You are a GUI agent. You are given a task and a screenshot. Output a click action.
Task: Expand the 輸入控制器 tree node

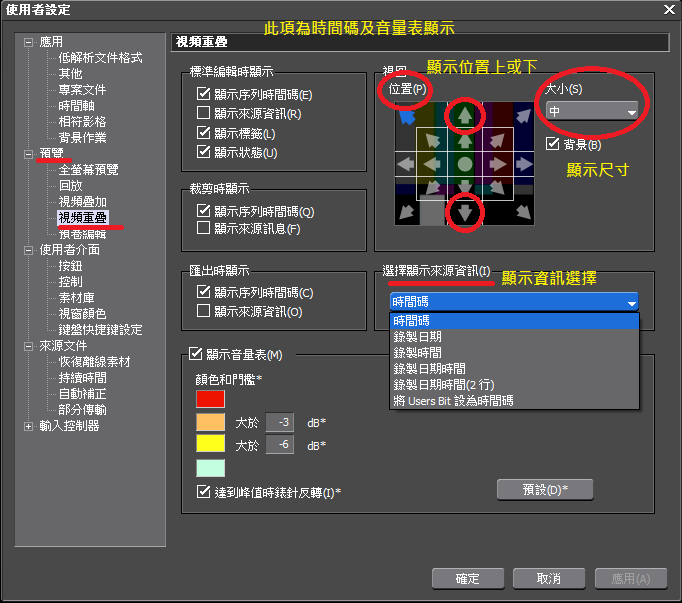28,426
